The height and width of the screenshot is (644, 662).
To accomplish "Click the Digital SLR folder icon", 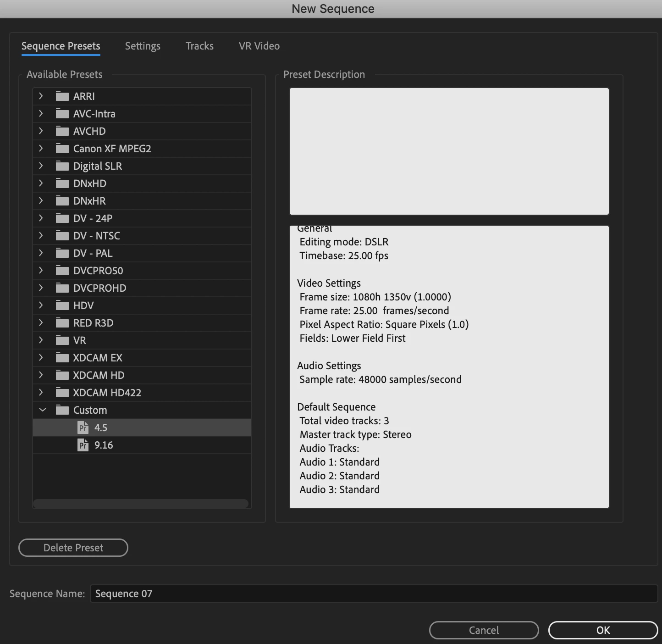I will [62, 166].
